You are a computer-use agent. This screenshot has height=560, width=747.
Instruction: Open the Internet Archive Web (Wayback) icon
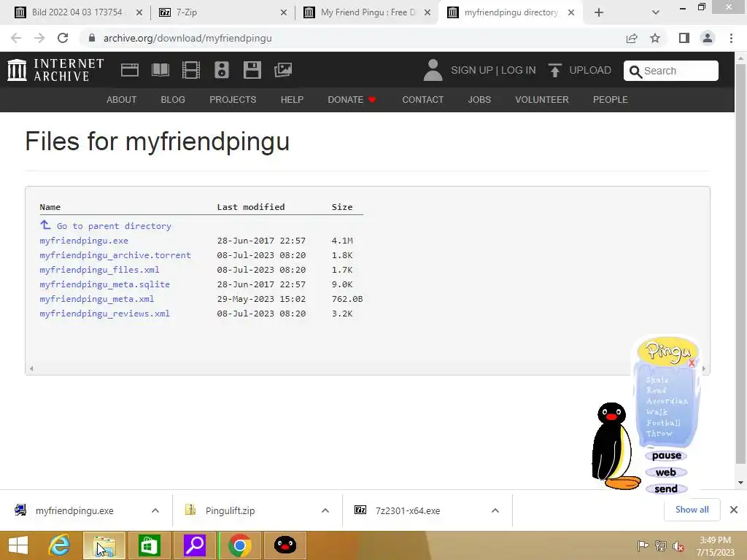130,70
